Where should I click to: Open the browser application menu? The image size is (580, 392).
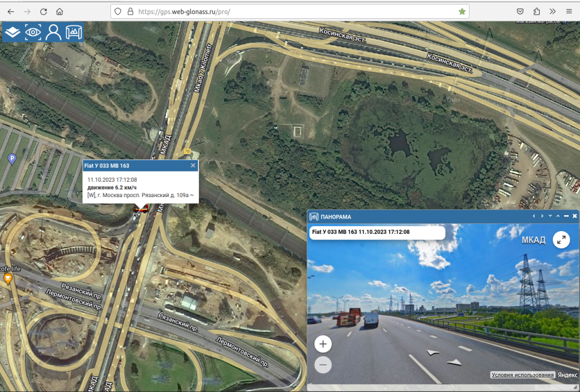pos(569,11)
